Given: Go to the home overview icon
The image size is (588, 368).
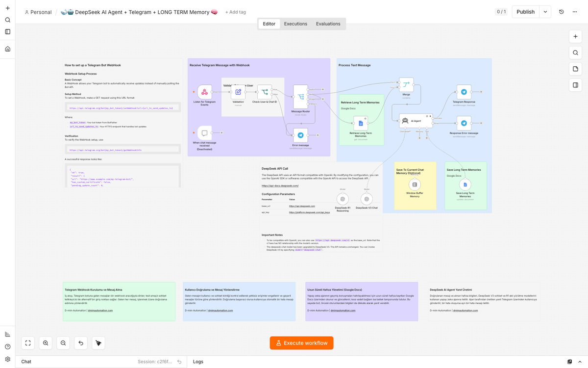Looking at the screenshot, I should pos(7,49).
